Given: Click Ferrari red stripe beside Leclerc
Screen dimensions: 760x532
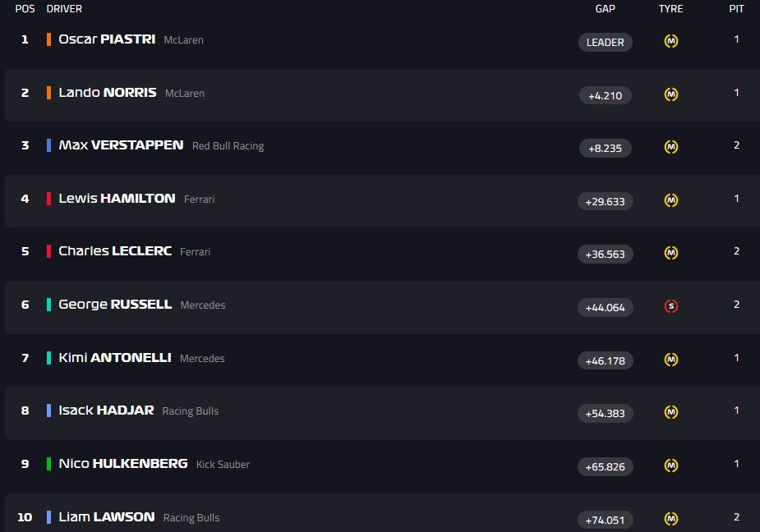Looking at the screenshot, I should tap(49, 251).
